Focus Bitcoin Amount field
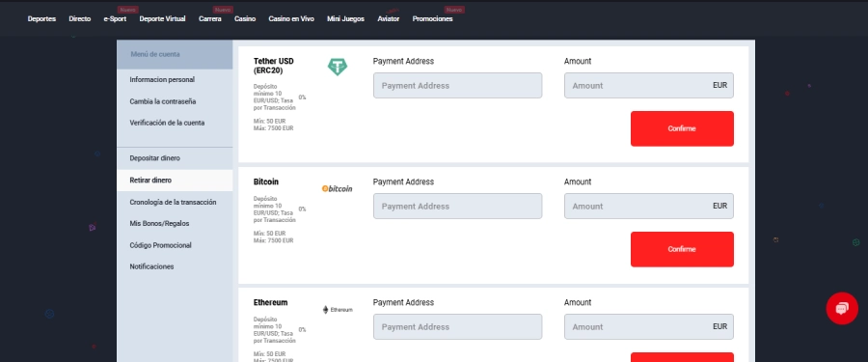Image resolution: width=868 pixels, height=362 pixels. coord(649,207)
